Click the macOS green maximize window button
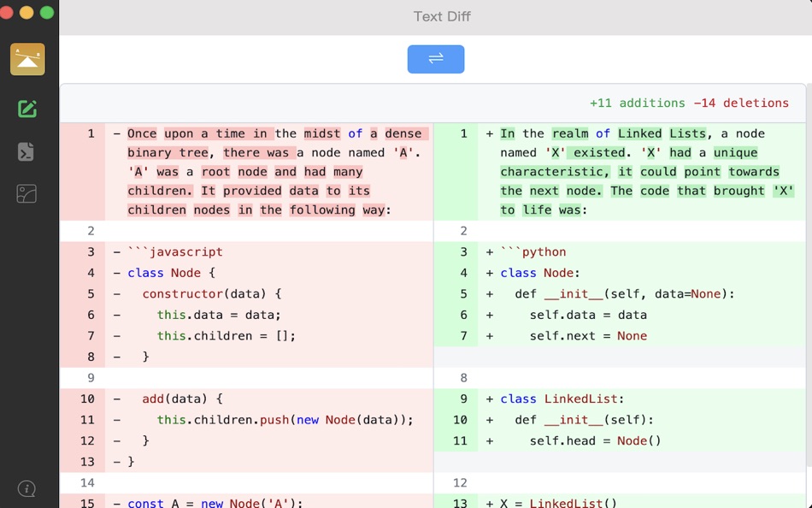Image resolution: width=812 pixels, height=508 pixels. point(47,13)
